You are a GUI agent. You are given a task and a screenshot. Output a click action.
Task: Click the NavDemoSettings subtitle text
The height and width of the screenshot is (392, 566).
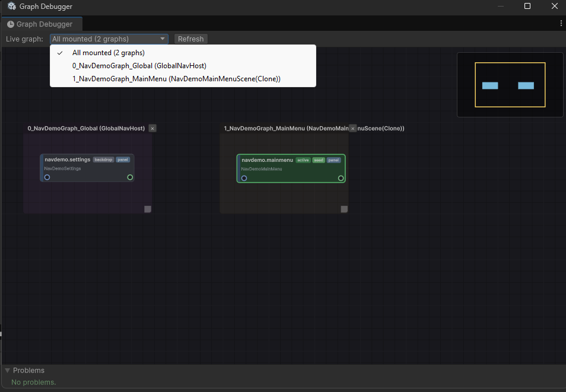(62, 168)
